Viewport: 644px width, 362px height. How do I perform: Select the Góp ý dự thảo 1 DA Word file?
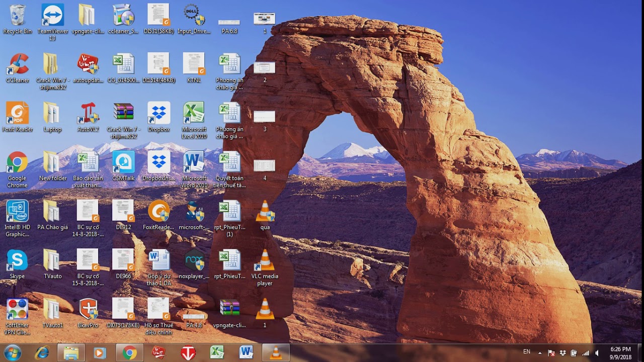(x=158, y=267)
